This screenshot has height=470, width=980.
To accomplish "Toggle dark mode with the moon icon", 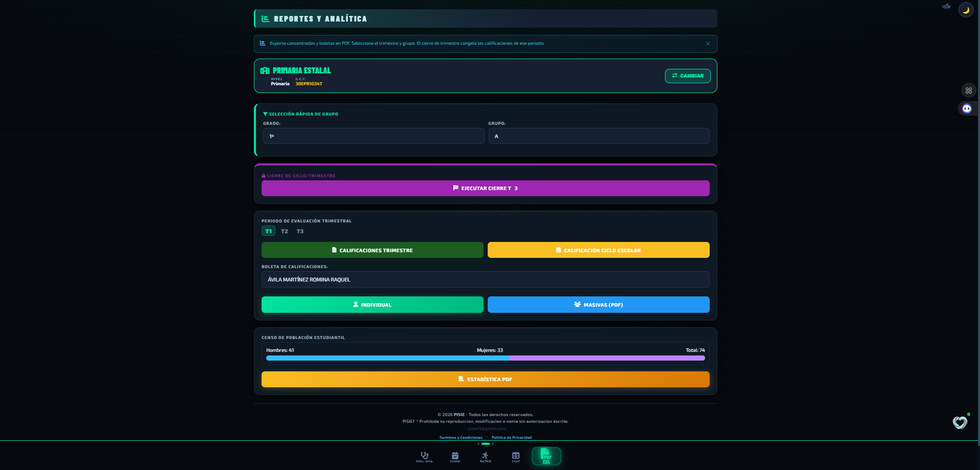I will (966, 10).
